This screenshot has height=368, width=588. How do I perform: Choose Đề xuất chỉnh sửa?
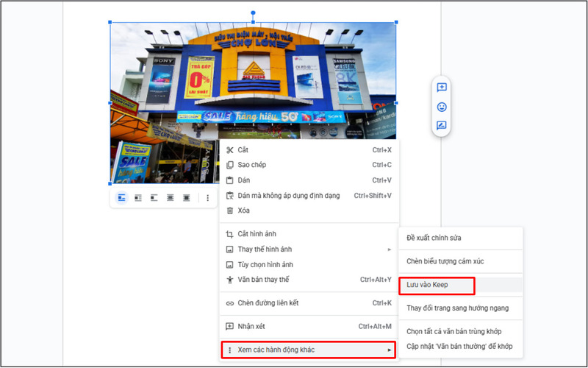[461, 238]
